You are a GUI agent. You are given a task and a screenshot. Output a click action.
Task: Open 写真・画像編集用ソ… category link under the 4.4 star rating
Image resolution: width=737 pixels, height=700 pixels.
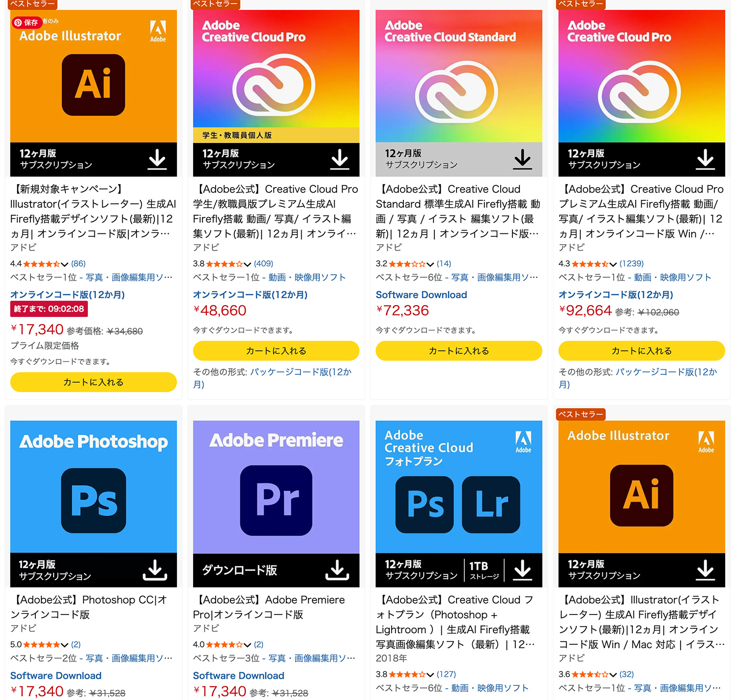[x=129, y=278]
